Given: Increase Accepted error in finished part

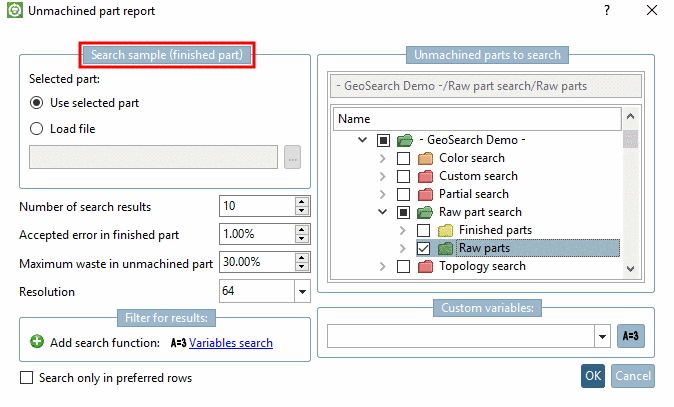Looking at the screenshot, I should pyautogui.click(x=302, y=230).
